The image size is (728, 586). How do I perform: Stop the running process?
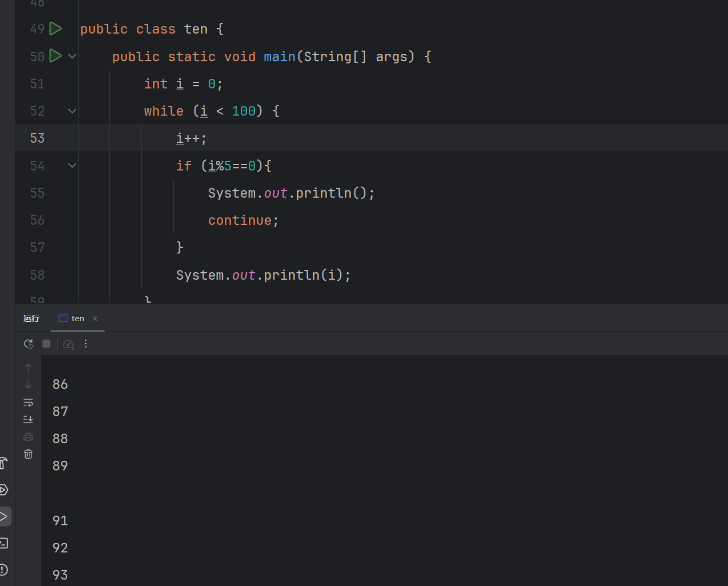coord(46,344)
